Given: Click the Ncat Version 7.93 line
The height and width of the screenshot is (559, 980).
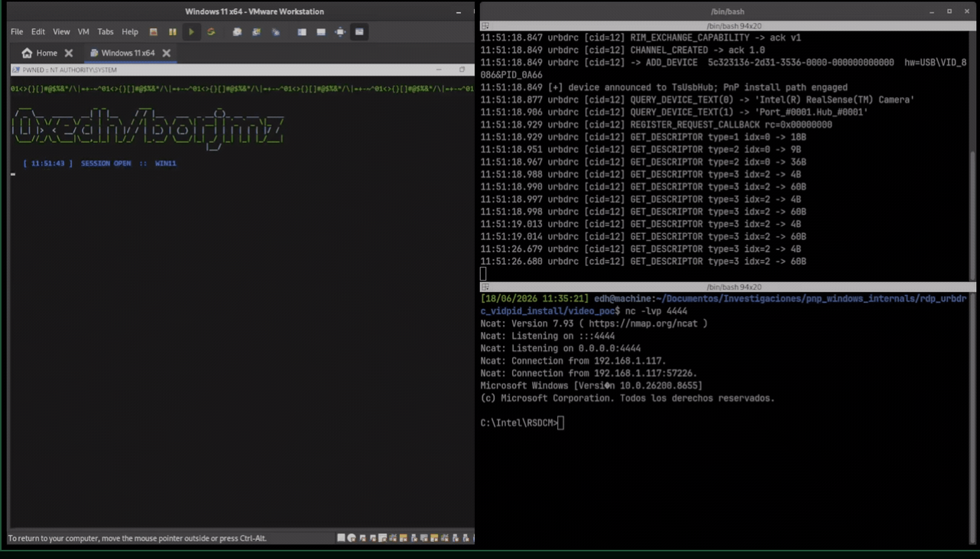Looking at the screenshot, I should coord(594,323).
